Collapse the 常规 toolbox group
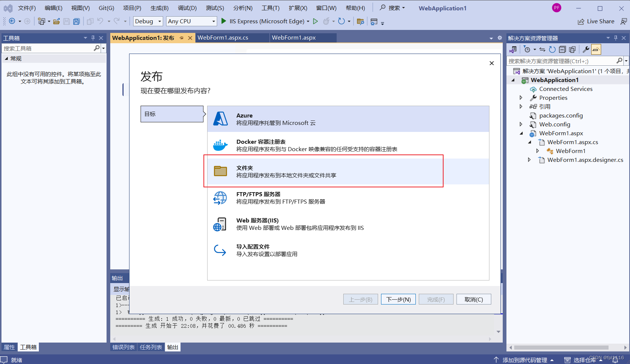 [6, 58]
